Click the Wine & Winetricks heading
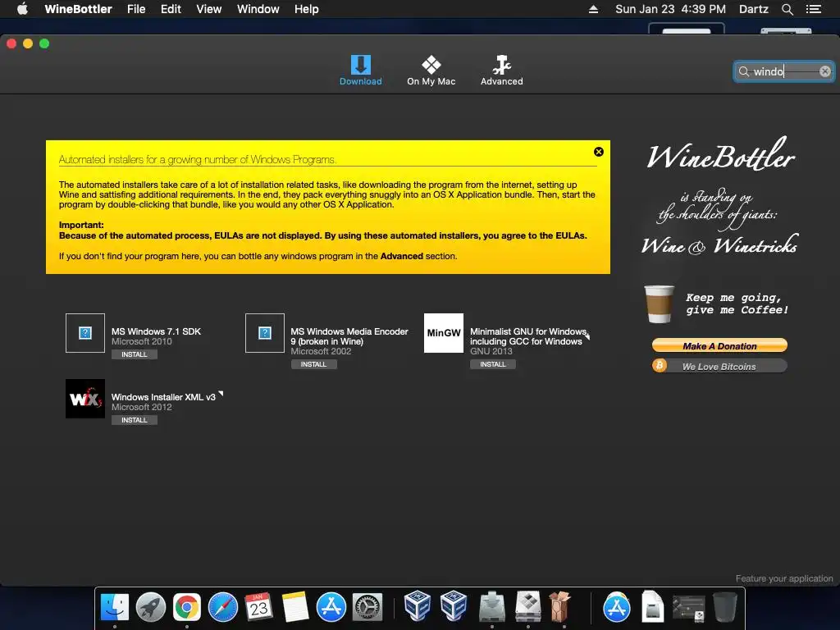The image size is (840, 630). [x=719, y=244]
